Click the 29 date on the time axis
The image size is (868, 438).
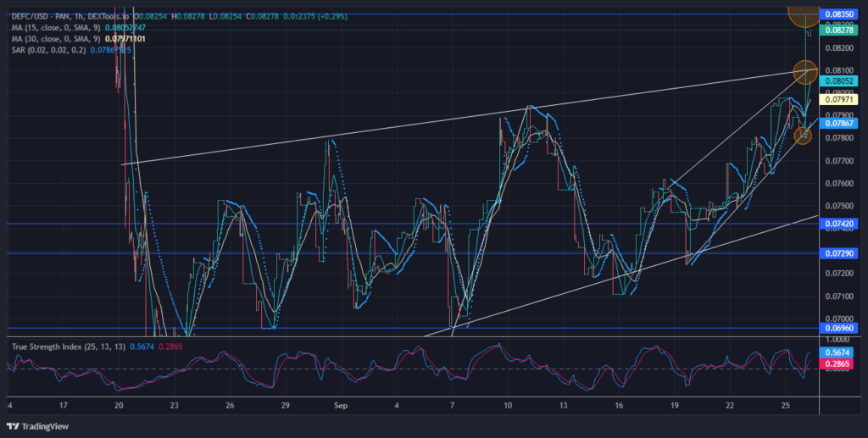pyautogui.click(x=285, y=405)
